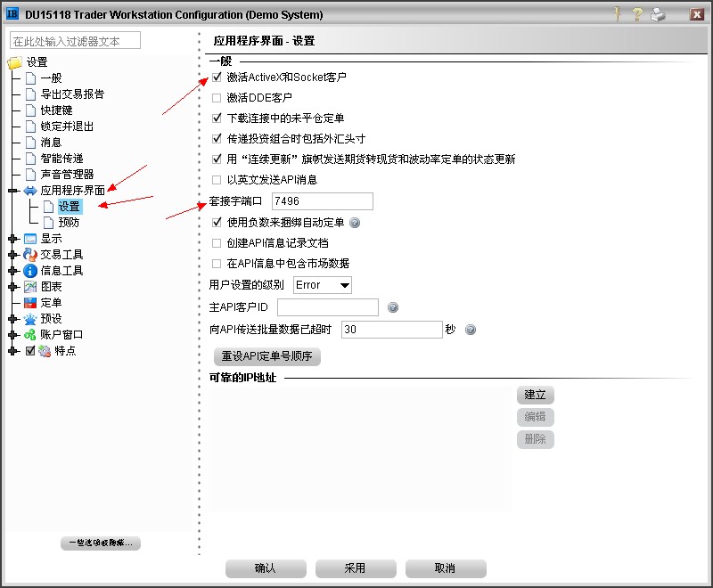Enable 在API信息中包含市场数据 checkbox
The width and height of the screenshot is (713, 588).
(x=217, y=264)
